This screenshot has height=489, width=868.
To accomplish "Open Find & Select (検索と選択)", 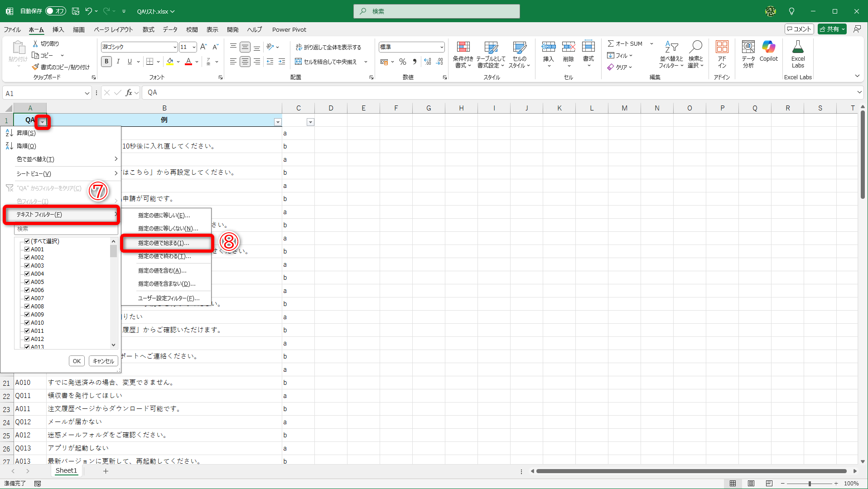I will (x=695, y=54).
